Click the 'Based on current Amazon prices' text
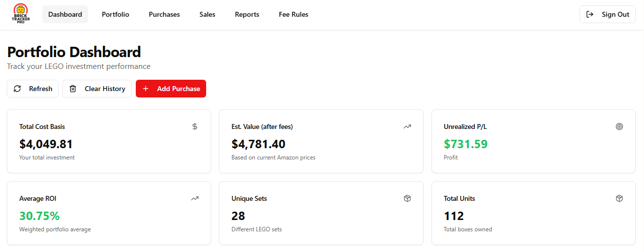This screenshot has width=644, height=252. click(x=274, y=157)
